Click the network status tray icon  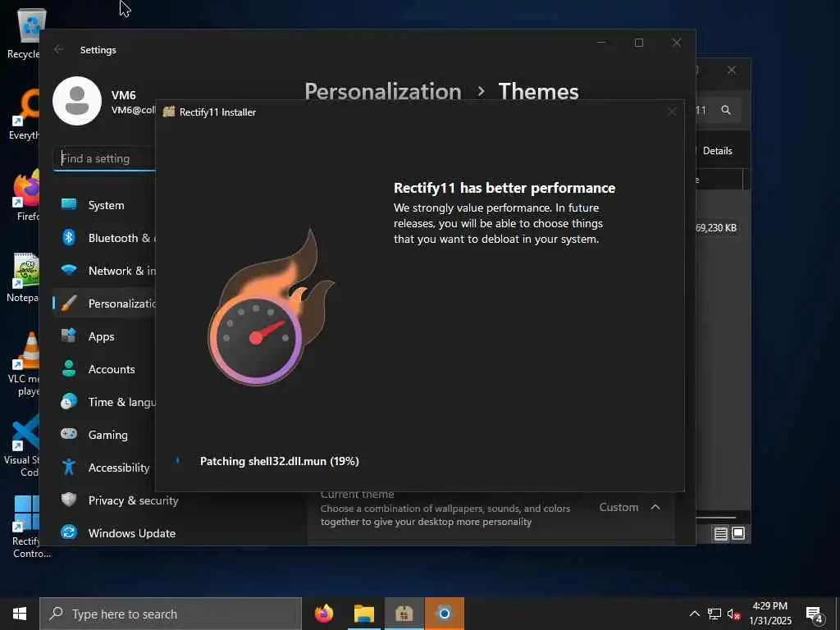[x=714, y=614]
